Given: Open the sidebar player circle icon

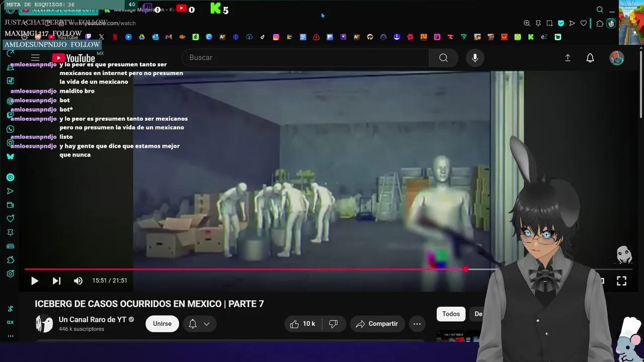Looking at the screenshot, I should 10,177.
